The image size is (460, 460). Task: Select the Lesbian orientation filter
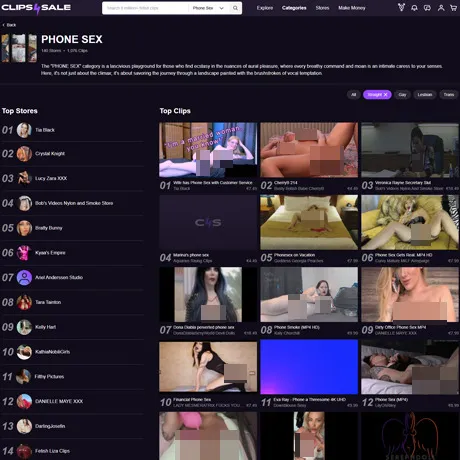[425, 95]
